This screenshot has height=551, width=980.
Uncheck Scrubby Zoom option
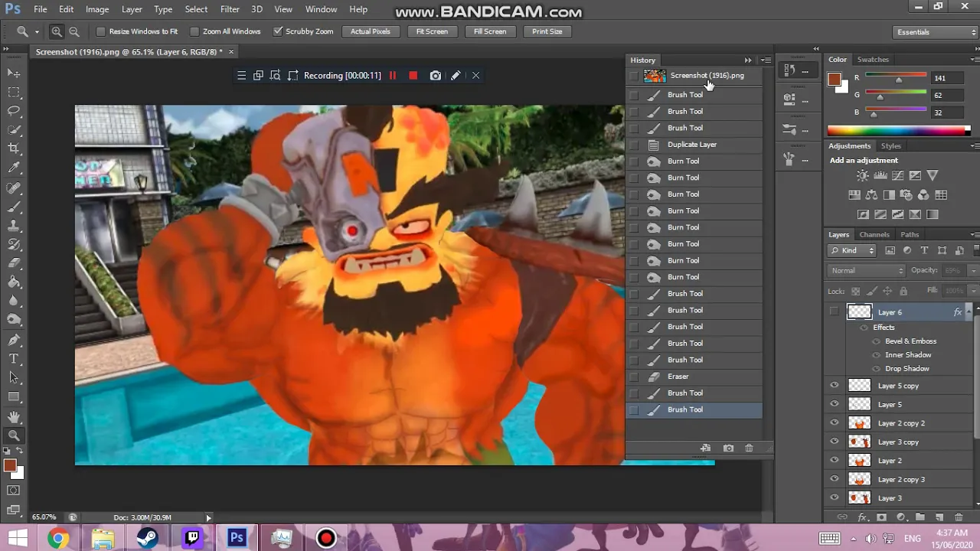(277, 31)
